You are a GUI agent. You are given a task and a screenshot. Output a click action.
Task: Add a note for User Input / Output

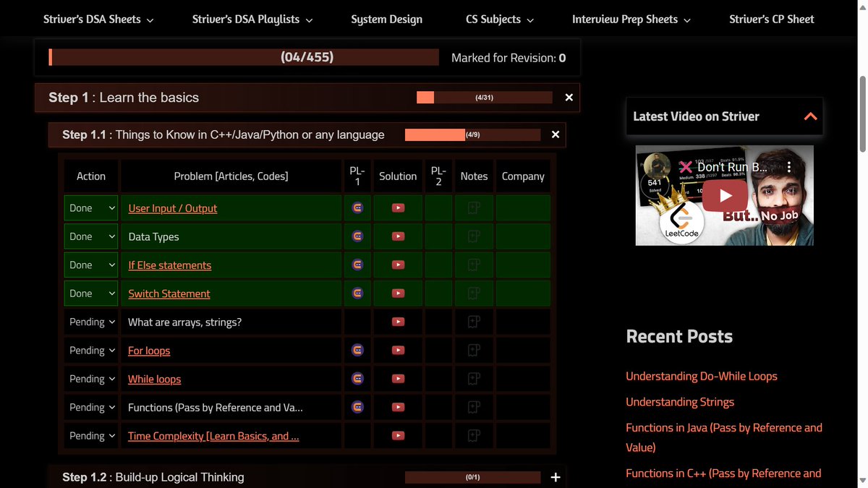[474, 208]
